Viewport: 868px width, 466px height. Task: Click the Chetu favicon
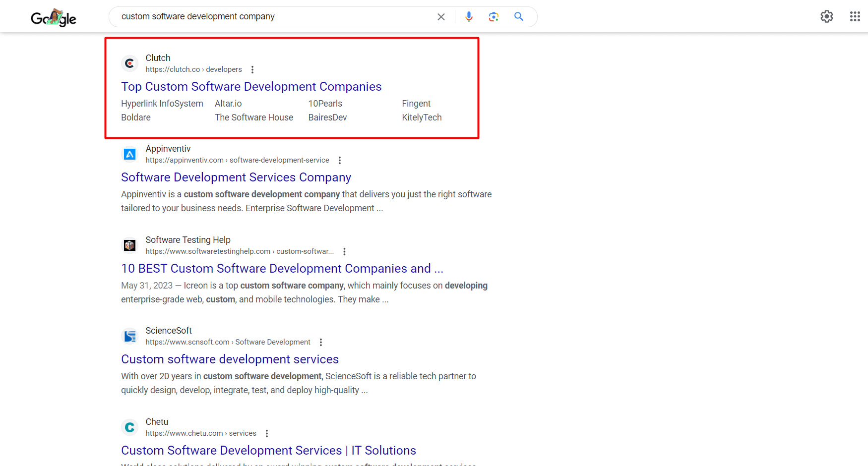click(x=130, y=427)
